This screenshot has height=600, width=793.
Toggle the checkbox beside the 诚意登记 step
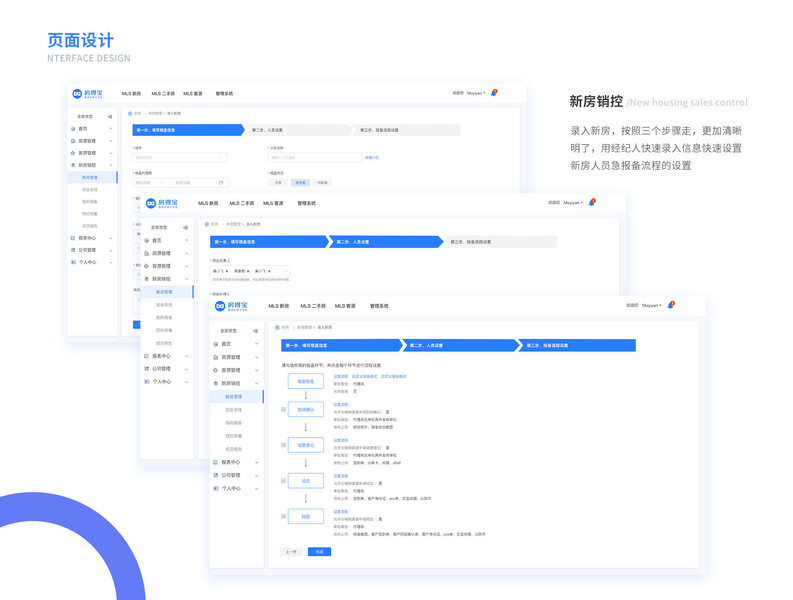click(x=283, y=445)
